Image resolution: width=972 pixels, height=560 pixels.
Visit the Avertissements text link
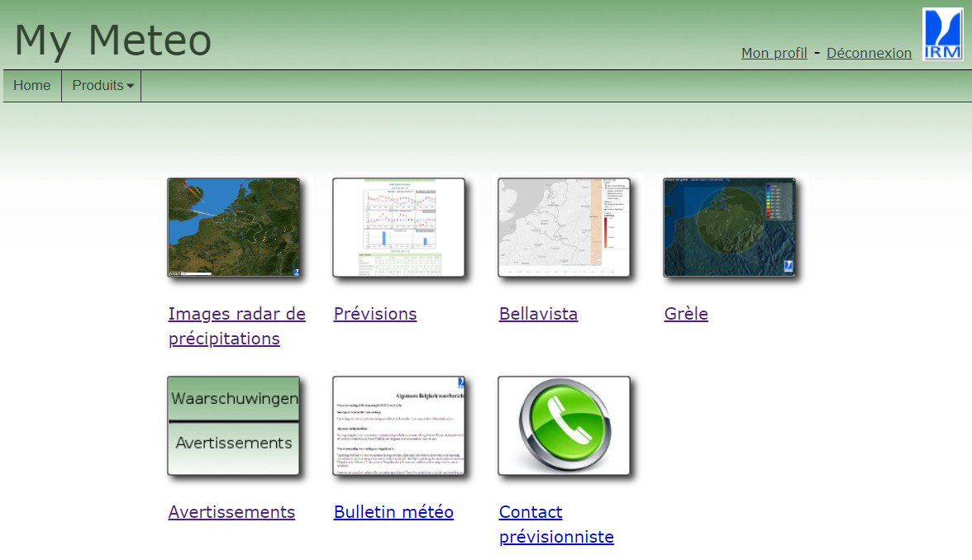click(x=231, y=512)
